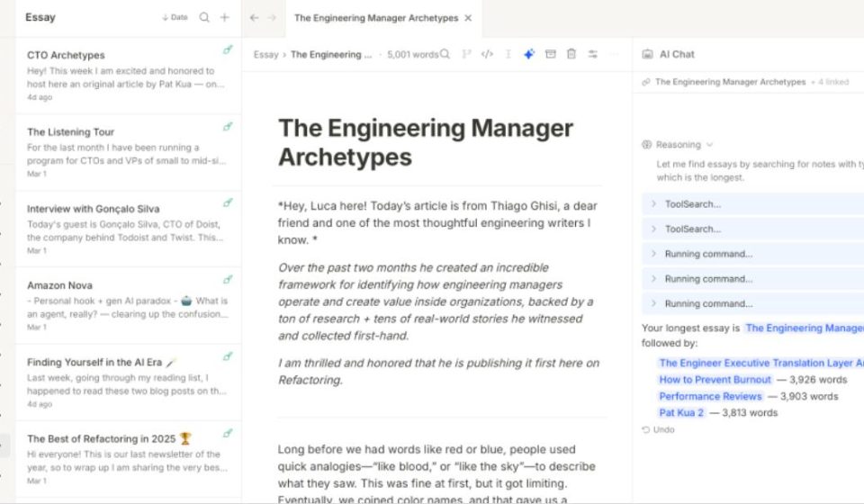Click the code view icon in toolbar
This screenshot has width=864, height=504.
click(487, 54)
